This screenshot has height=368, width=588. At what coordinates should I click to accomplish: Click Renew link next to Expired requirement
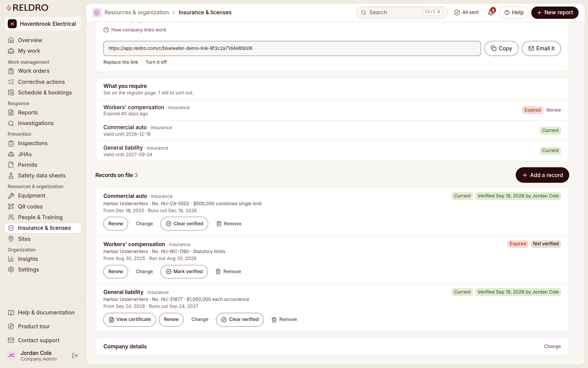tap(553, 110)
